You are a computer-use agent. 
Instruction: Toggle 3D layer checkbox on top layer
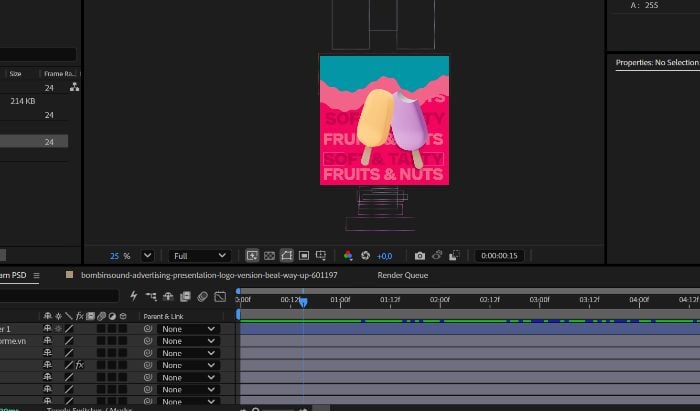pyautogui.click(x=122, y=328)
